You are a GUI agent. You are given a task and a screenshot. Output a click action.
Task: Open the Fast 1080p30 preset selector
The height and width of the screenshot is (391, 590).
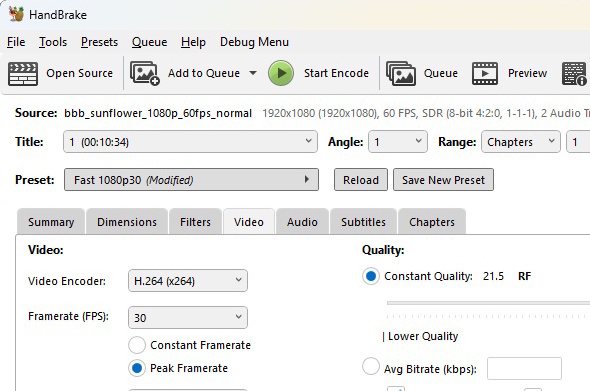[x=192, y=180]
